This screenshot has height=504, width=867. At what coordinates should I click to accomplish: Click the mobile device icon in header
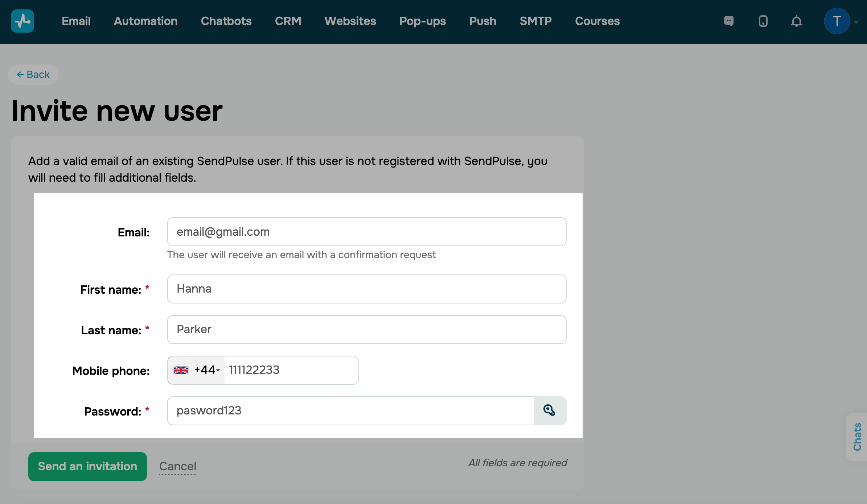763,21
